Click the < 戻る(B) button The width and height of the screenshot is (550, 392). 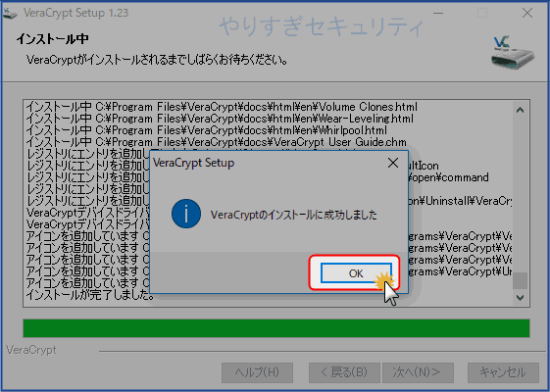(344, 372)
